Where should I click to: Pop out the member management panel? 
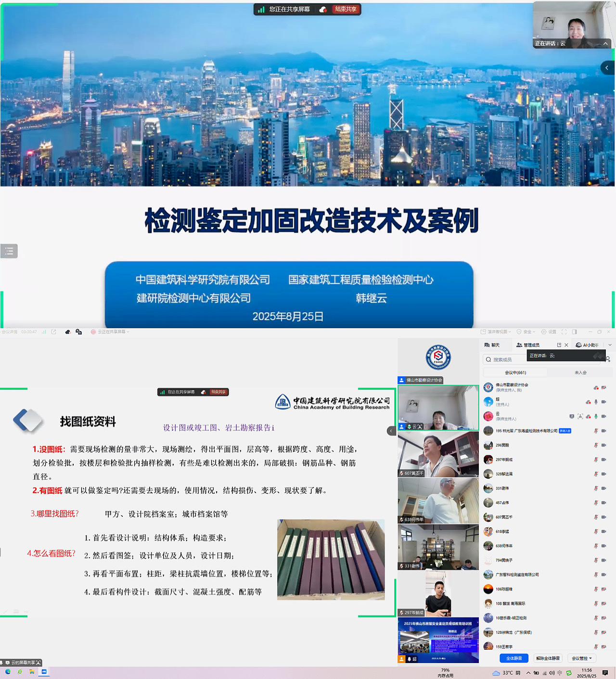tap(559, 345)
